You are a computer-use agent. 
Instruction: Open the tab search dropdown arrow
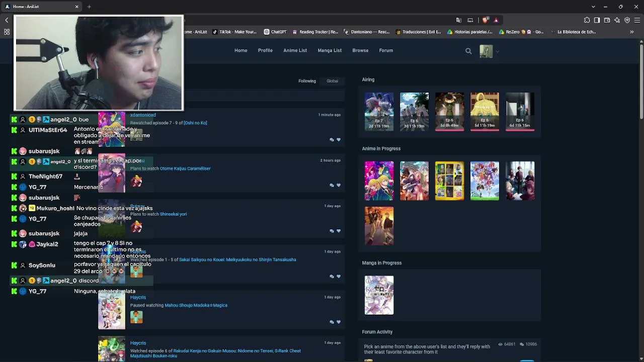pyautogui.click(x=594, y=7)
